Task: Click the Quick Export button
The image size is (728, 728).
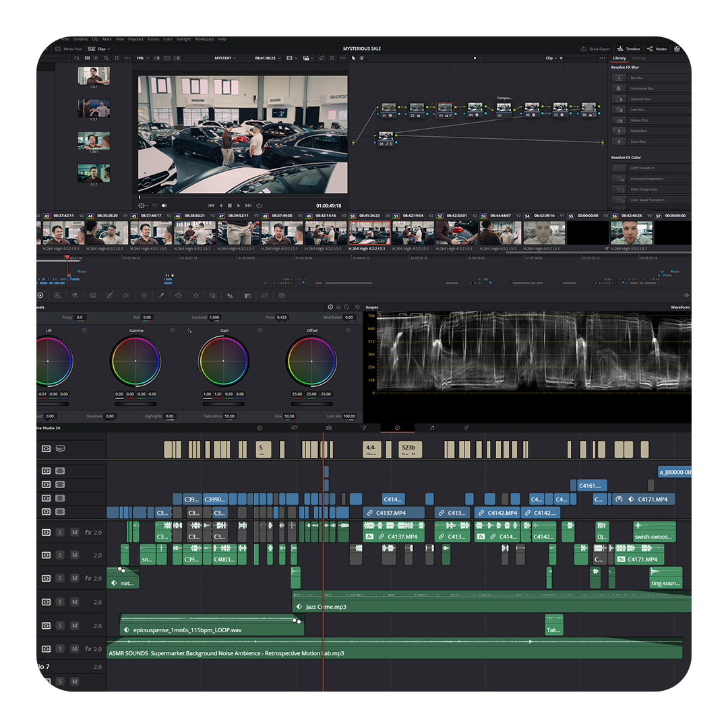Action: (595, 49)
